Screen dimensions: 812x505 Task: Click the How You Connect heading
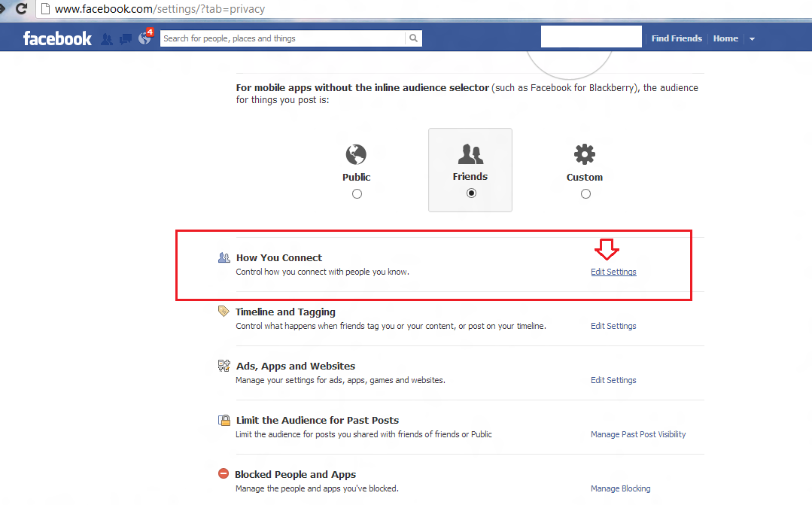[x=279, y=257]
